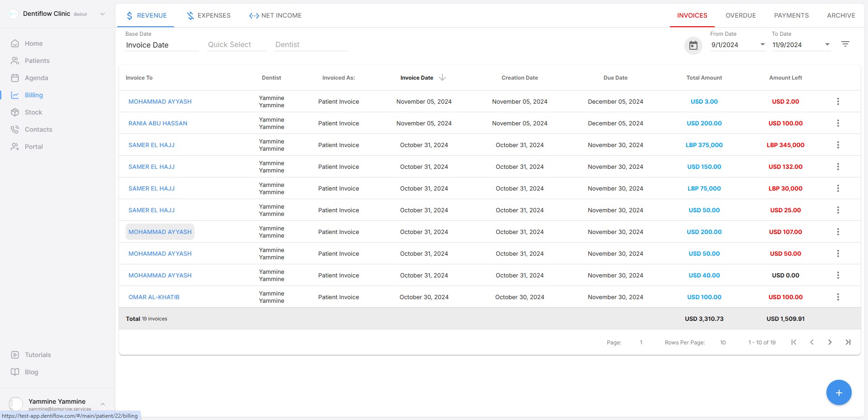Screen dimensions: 868x420
Task: Click the Invoiced As column header
Action: (338, 78)
